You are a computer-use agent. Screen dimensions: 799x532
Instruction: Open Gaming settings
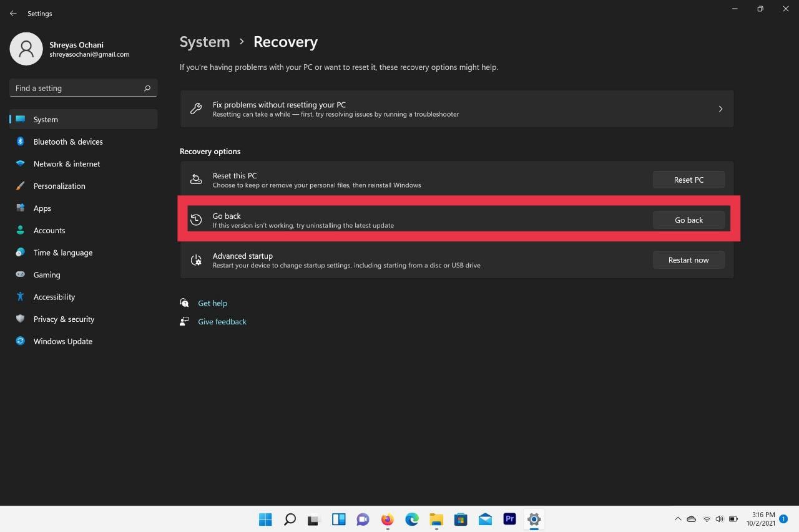84,274
